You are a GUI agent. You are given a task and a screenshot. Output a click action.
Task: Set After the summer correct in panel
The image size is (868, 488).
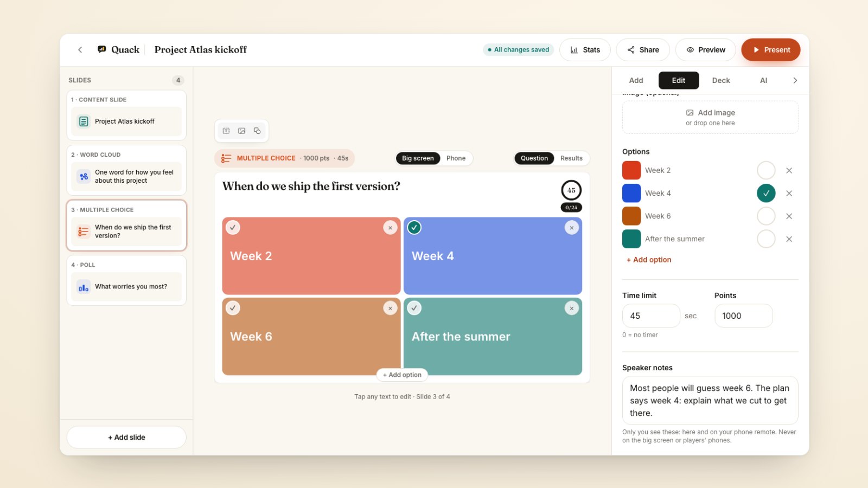[766, 239]
